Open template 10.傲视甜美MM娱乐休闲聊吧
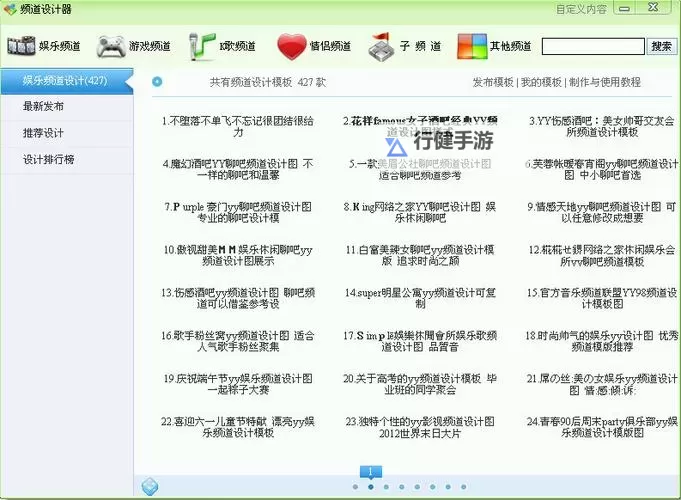681x500 pixels. 238,255
